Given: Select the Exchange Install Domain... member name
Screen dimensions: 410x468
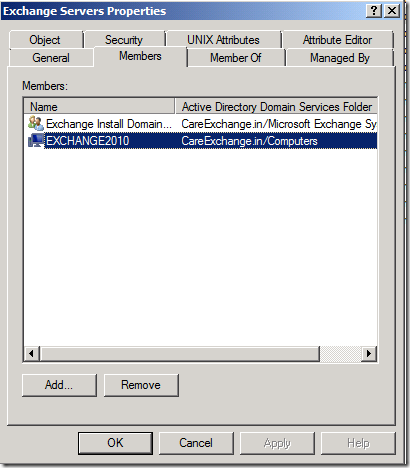Looking at the screenshot, I should click(x=109, y=124).
